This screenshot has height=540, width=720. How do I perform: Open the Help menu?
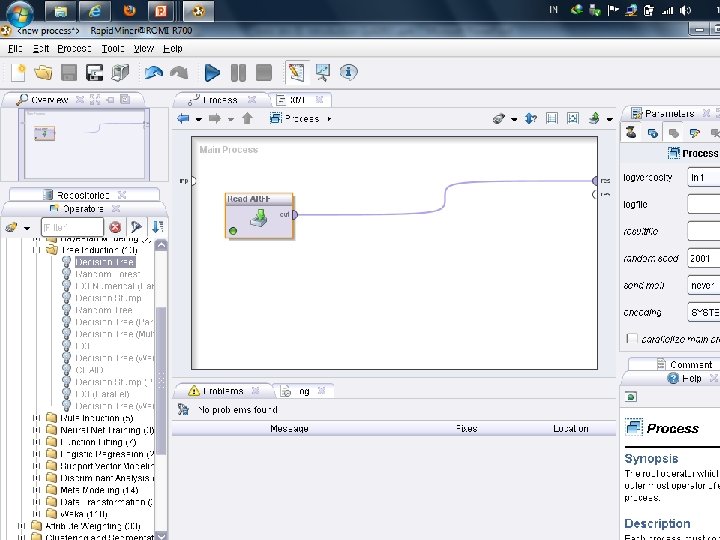click(173, 48)
